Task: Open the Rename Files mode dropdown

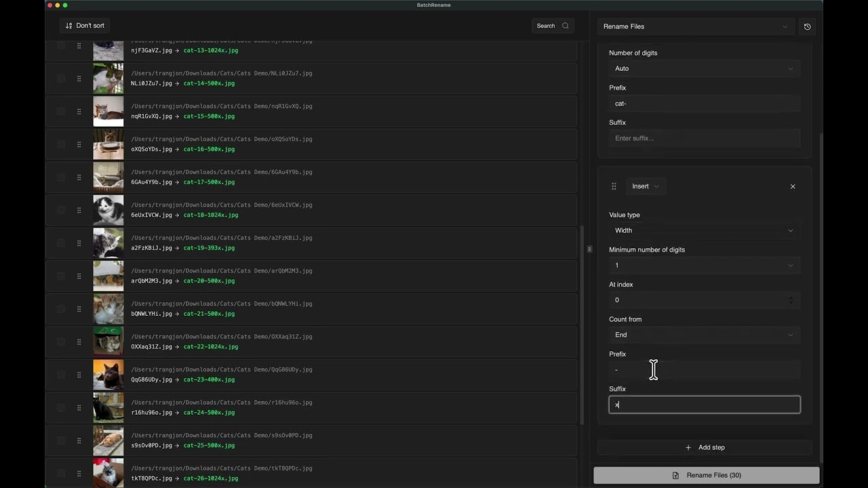Action: (x=696, y=26)
